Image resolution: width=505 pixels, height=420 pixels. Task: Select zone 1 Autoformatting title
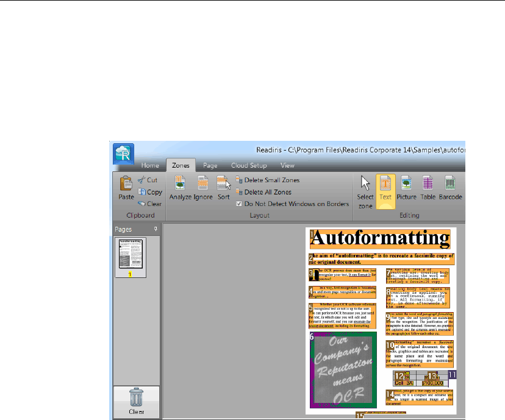point(380,239)
